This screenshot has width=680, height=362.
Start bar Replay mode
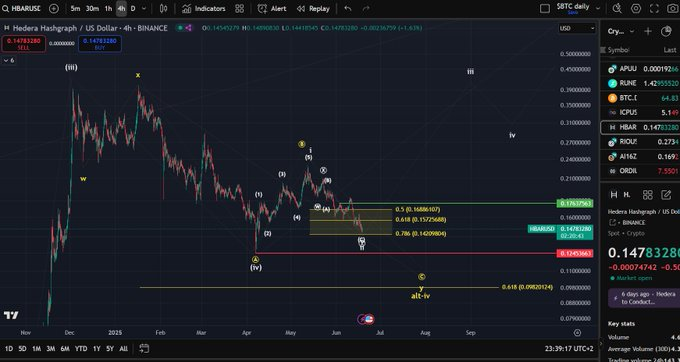(313, 9)
